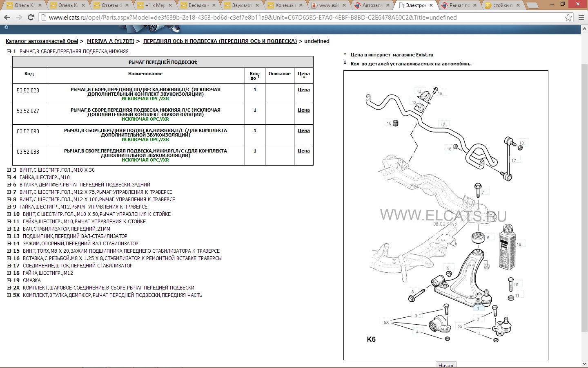Expand item 18 ГАЙКА,ШЕСТИГР.,М12
The image size is (588, 368).
click(9, 273)
